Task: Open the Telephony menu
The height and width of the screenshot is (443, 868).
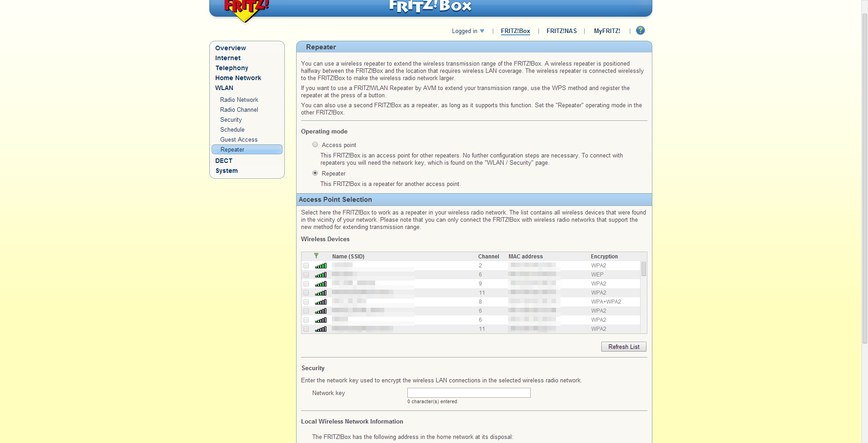Action: pos(231,68)
